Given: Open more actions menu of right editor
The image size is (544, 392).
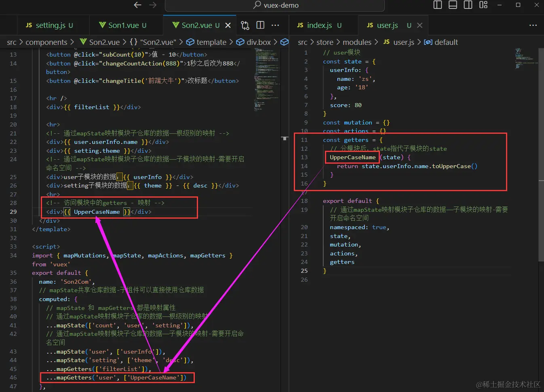Looking at the screenshot, I should (x=533, y=25).
